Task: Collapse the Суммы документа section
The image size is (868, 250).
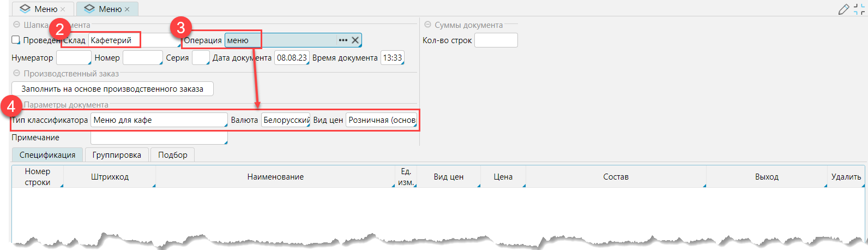Action: (x=427, y=25)
